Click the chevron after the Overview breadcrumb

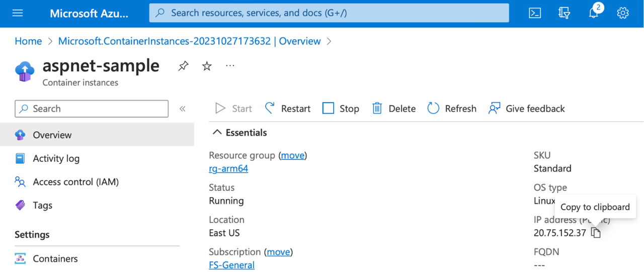point(329,41)
